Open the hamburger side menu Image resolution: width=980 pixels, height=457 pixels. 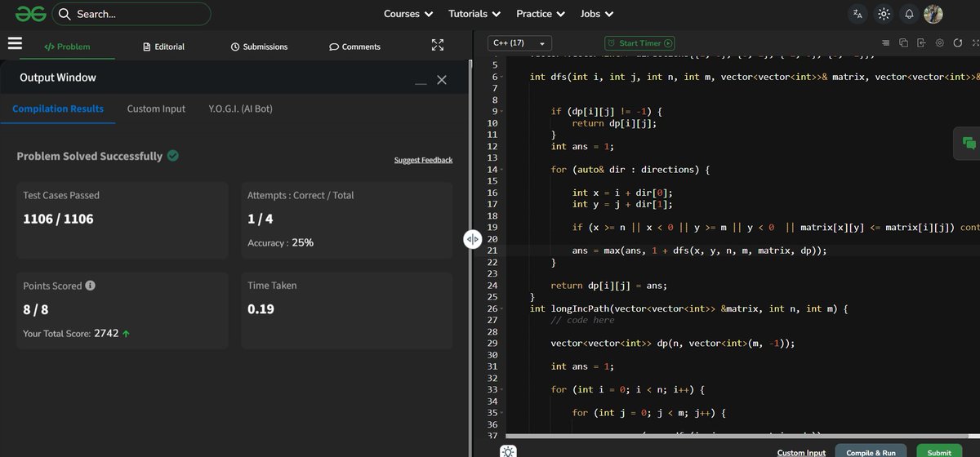click(x=15, y=45)
